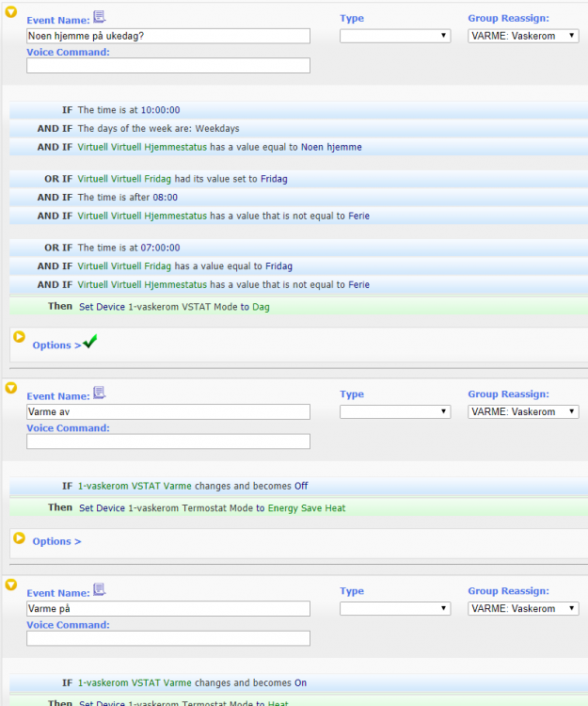Click notes icon next to "Varme av" Event Name
This screenshot has height=706, width=588.
[100, 394]
